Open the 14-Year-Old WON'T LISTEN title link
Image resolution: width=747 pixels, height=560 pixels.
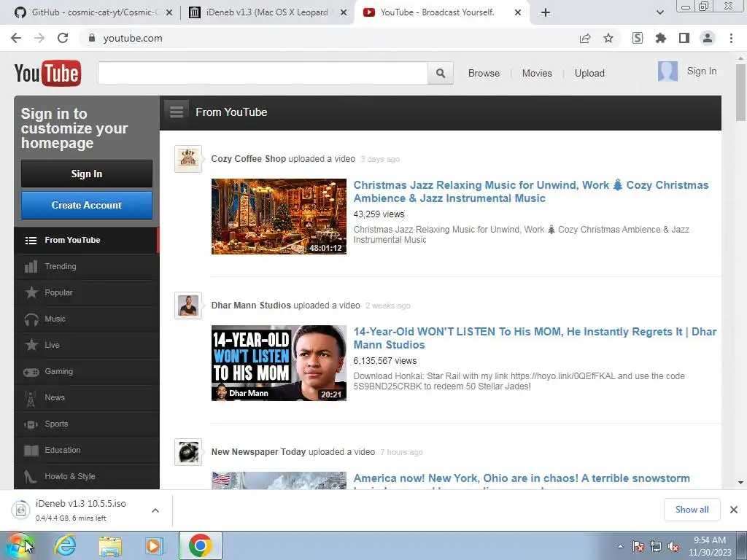(535, 338)
